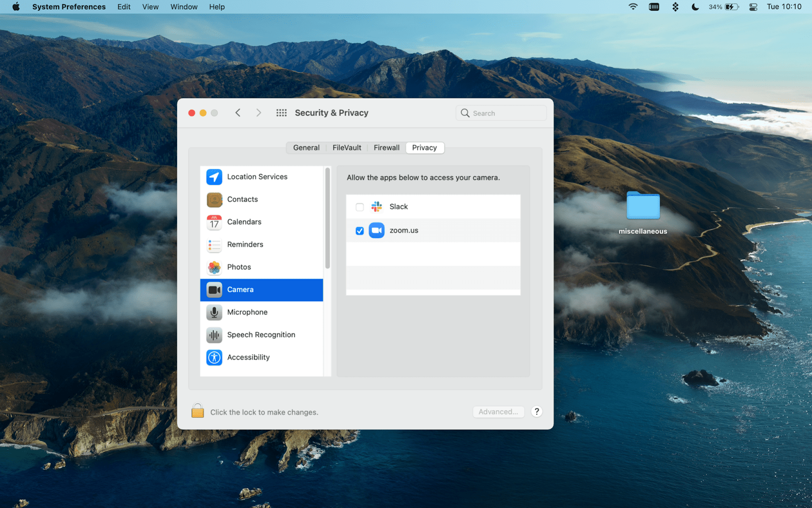Click the Calendars sidebar icon
This screenshot has height=508, width=812.
point(214,222)
